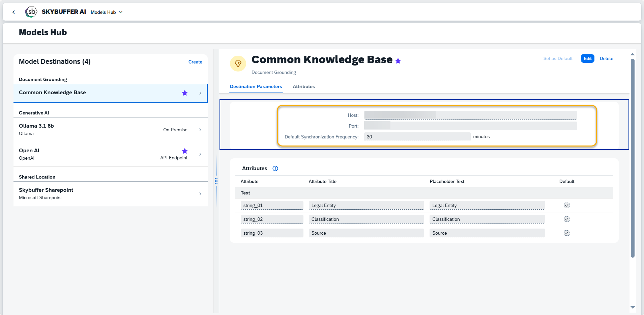Click favorite star on Common Knowledge Base row
The height and width of the screenshot is (315, 644).
click(x=185, y=93)
